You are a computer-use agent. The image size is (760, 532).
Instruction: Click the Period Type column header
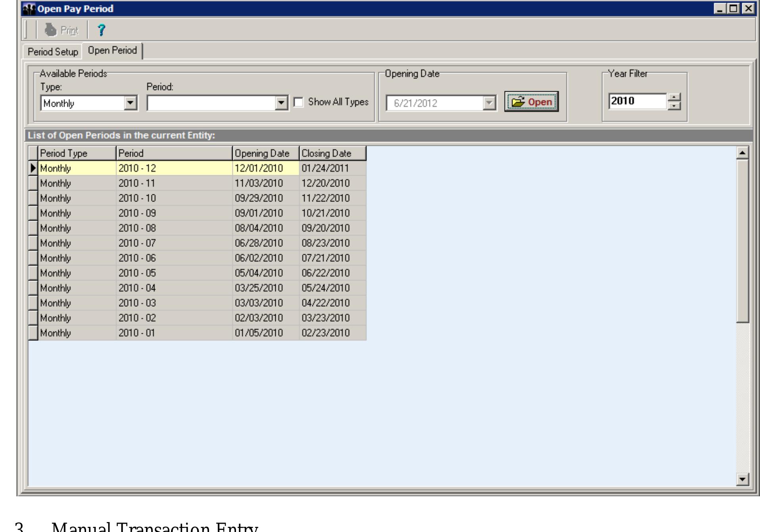(x=77, y=153)
